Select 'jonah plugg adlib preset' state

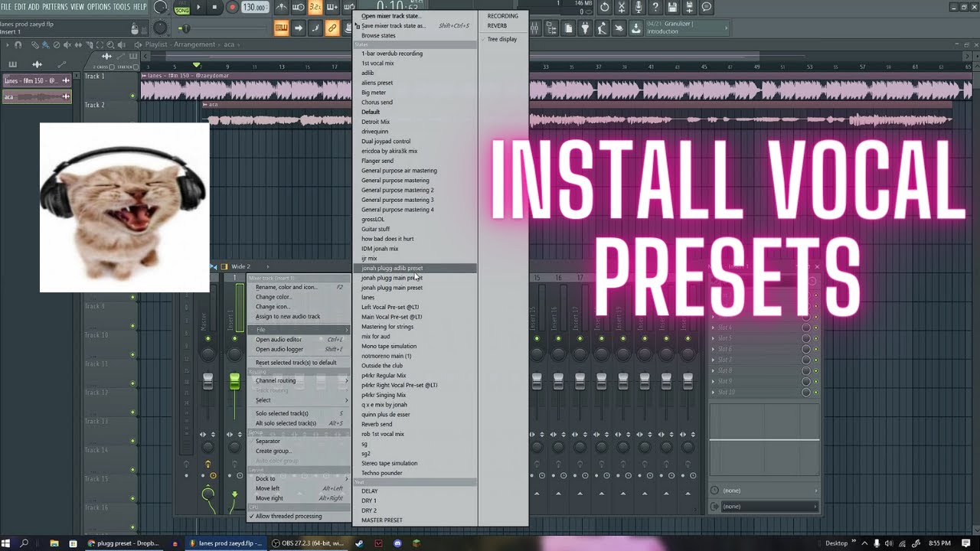(x=414, y=269)
